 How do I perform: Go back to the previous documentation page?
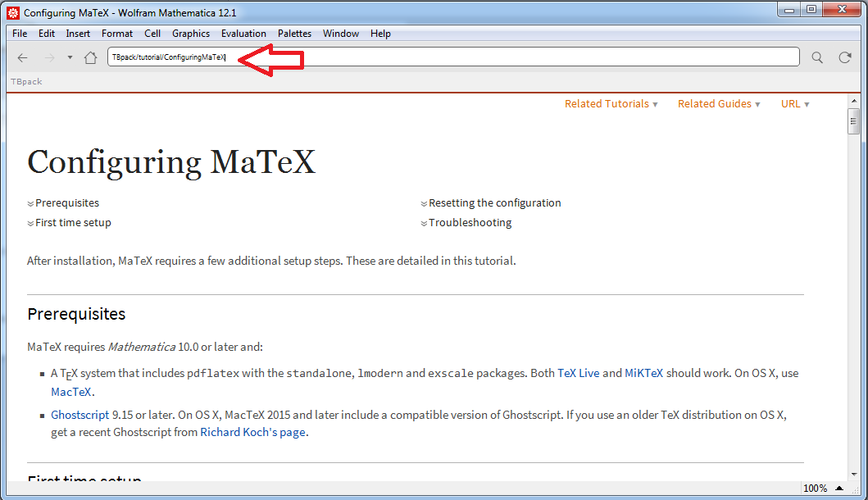23,57
